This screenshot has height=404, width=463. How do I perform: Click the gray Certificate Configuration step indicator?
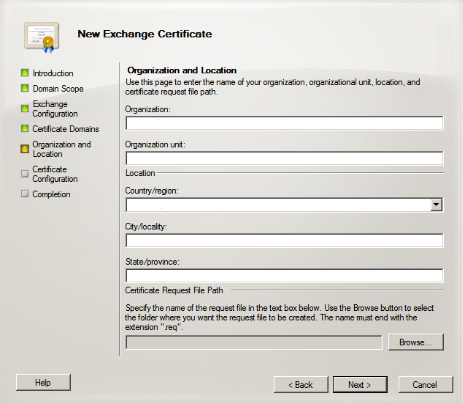tap(25, 174)
